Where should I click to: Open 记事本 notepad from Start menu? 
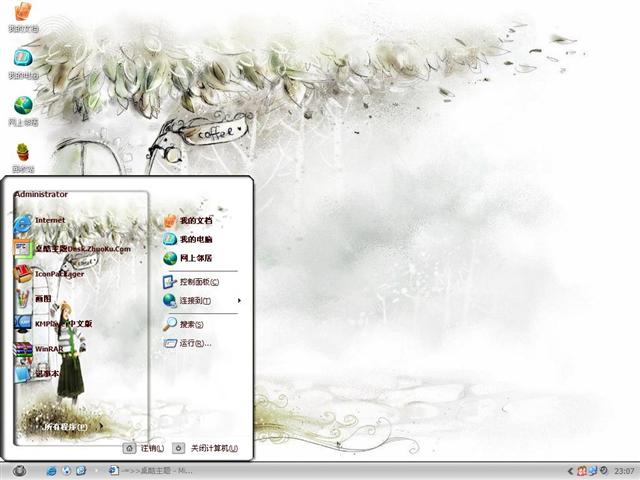tap(37, 374)
